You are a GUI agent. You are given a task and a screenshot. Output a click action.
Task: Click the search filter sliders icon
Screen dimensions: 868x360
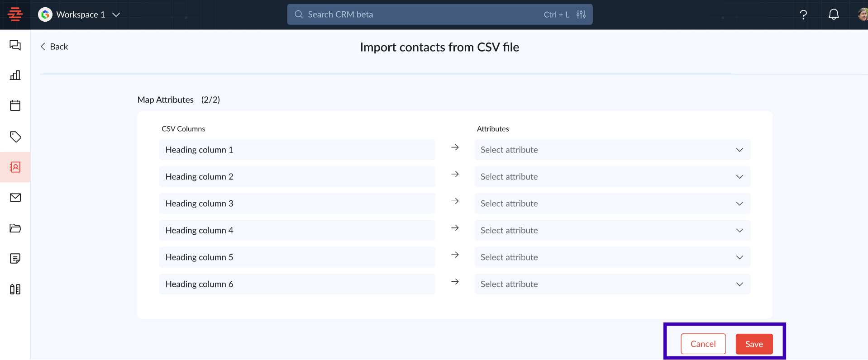581,14
